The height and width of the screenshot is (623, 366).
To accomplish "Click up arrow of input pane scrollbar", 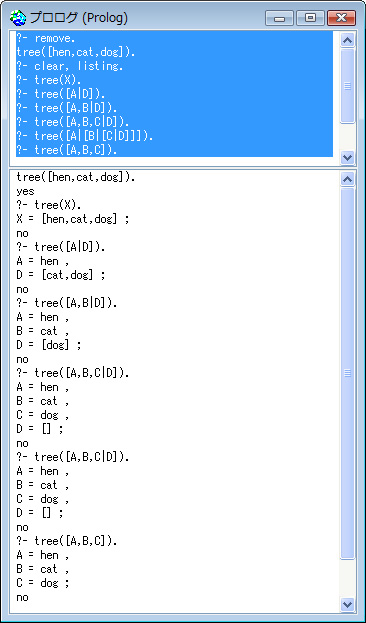I will 348,40.
